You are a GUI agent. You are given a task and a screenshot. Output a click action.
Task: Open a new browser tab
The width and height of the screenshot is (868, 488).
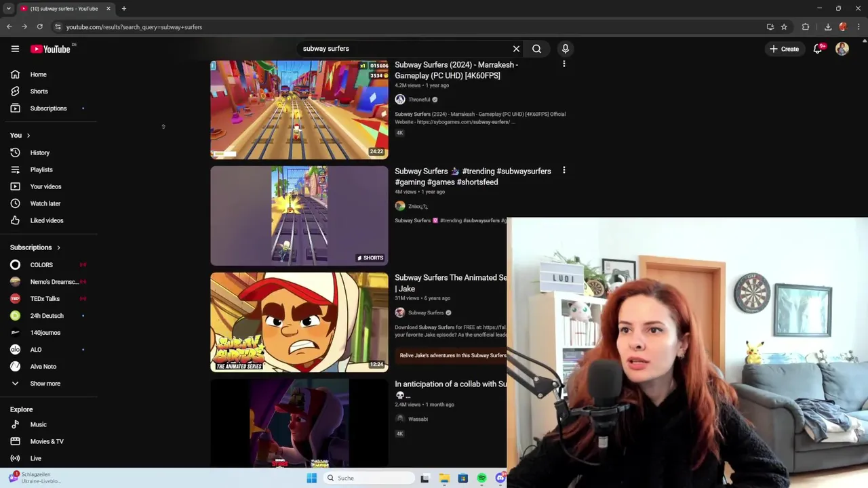coord(124,9)
